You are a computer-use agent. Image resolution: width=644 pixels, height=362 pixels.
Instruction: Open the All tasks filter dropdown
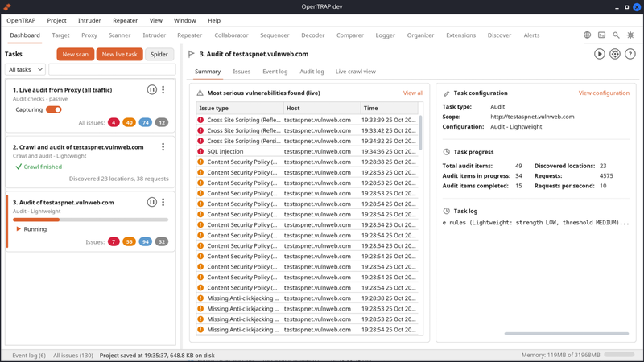(25, 69)
